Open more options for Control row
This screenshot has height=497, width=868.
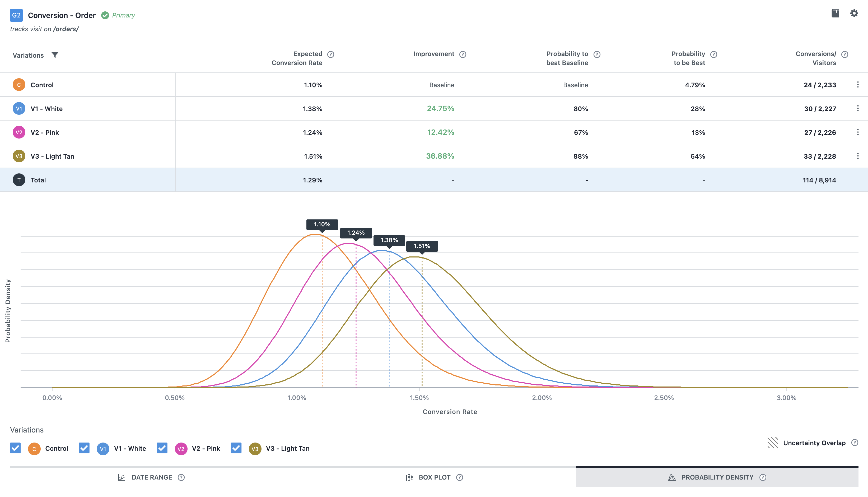coord(858,85)
